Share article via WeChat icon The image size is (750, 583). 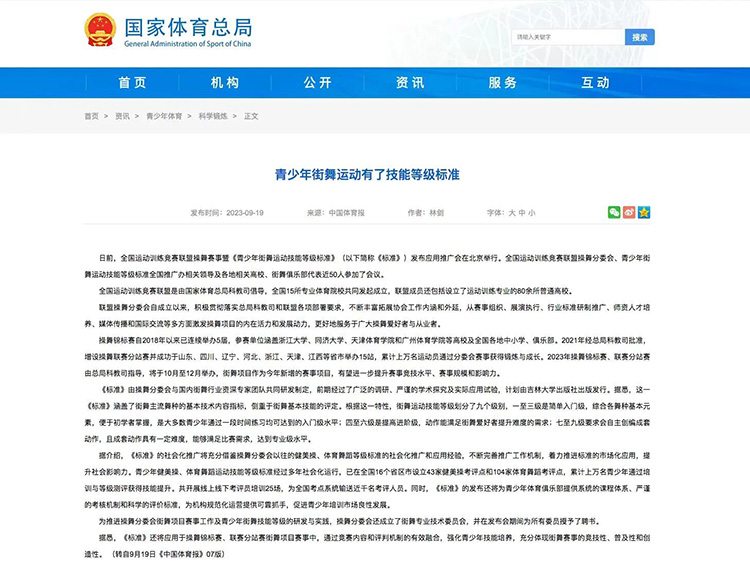(614, 212)
